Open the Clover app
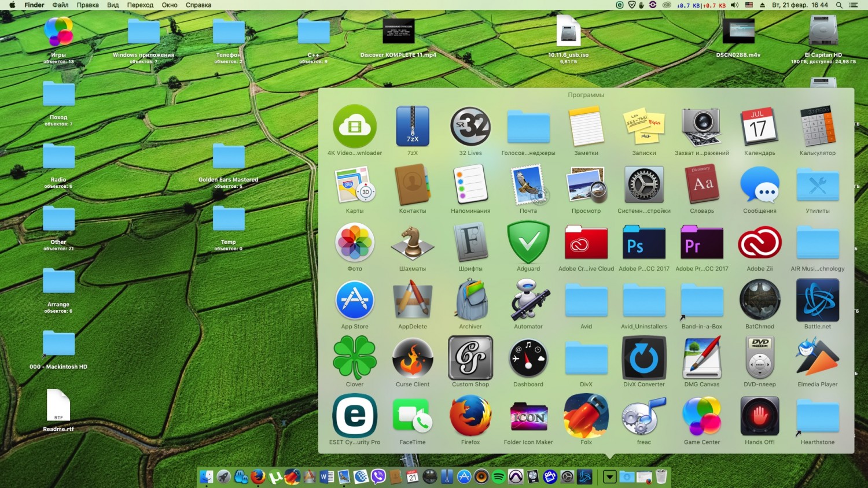This screenshot has height=488, width=868. tap(355, 358)
